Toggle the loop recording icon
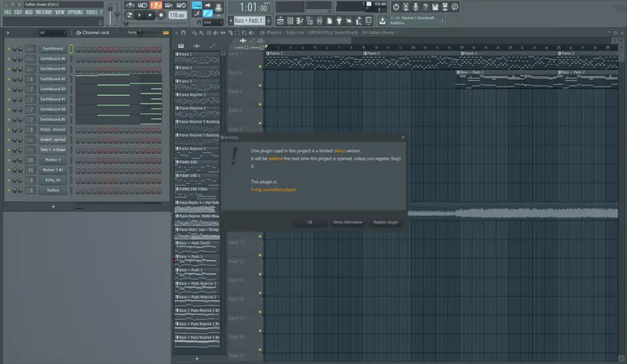Image resolution: width=627 pixels, height=364 pixels. point(181,5)
